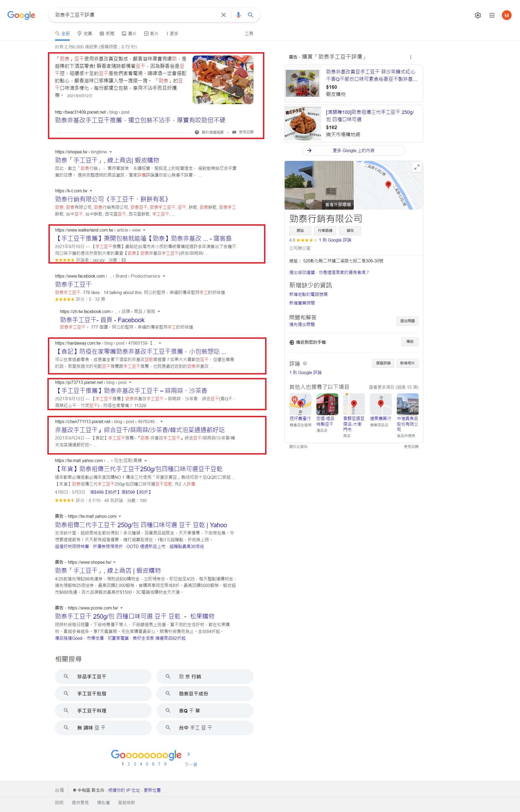The image size is (520, 812).
Task: Click the 下一頁 link
Action: (x=191, y=764)
